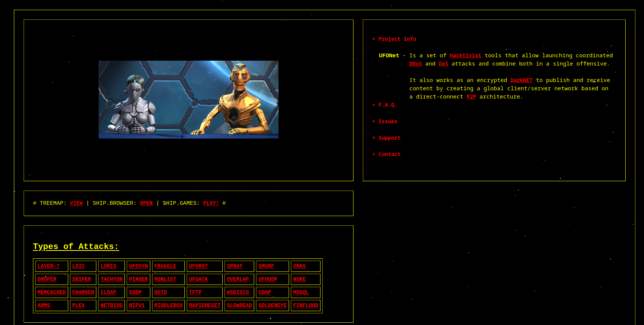644x325 pixels.
Task: Open the hacktivist link
Action: [466, 55]
